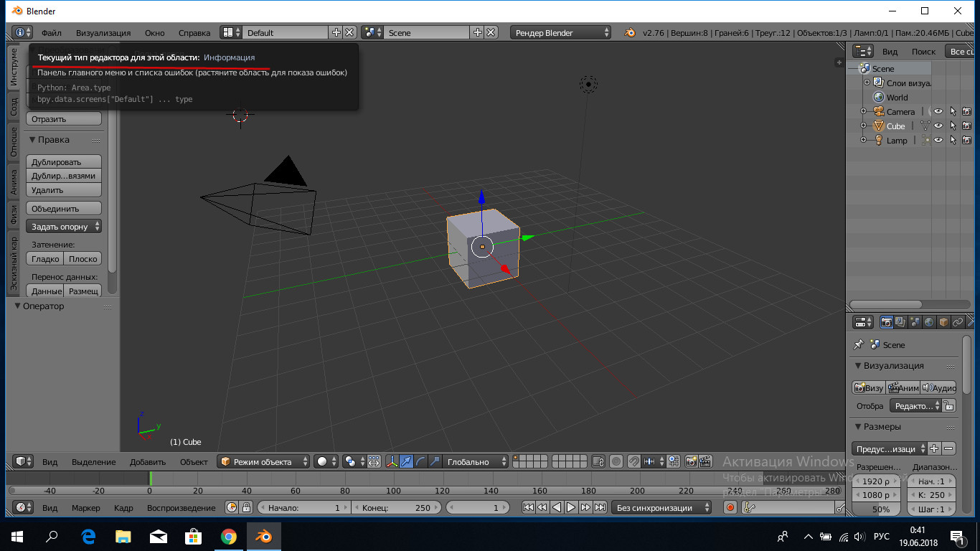980x551 pixels.
Task: Open the Окно menu
Action: click(154, 32)
